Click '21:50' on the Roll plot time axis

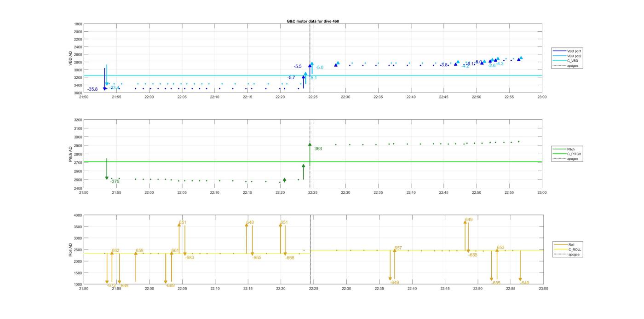(84, 289)
